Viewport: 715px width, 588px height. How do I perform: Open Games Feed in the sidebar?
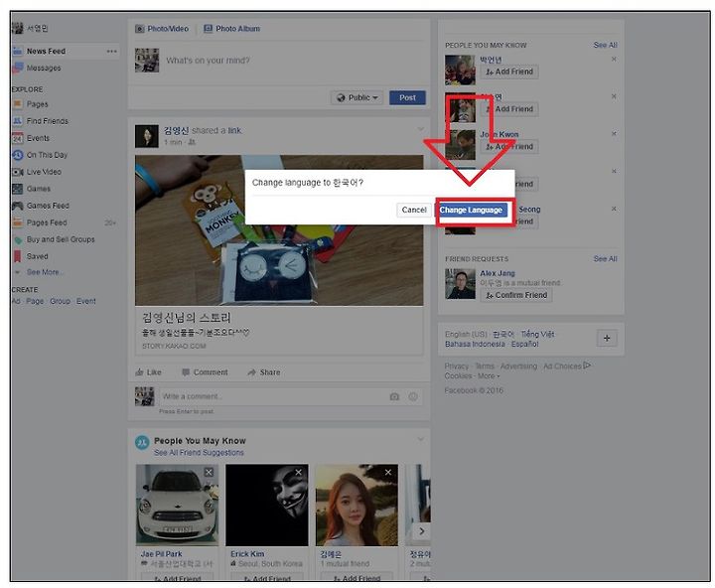click(x=48, y=206)
